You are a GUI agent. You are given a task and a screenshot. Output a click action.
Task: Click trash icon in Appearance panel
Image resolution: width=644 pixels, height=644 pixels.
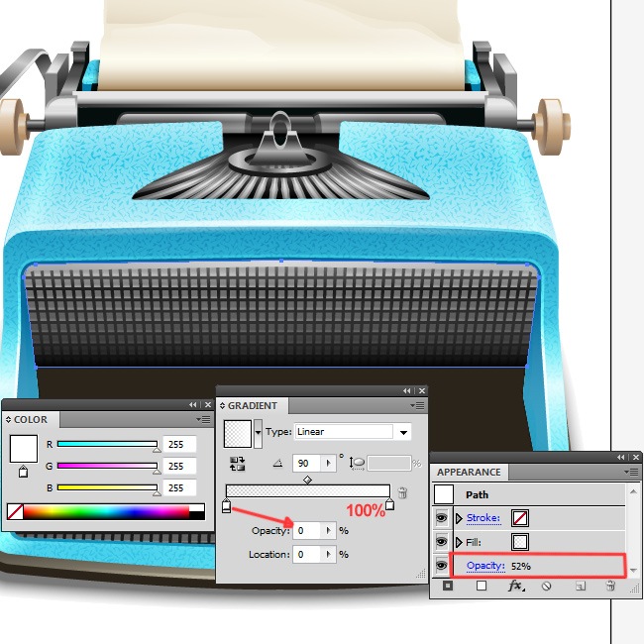[610, 586]
